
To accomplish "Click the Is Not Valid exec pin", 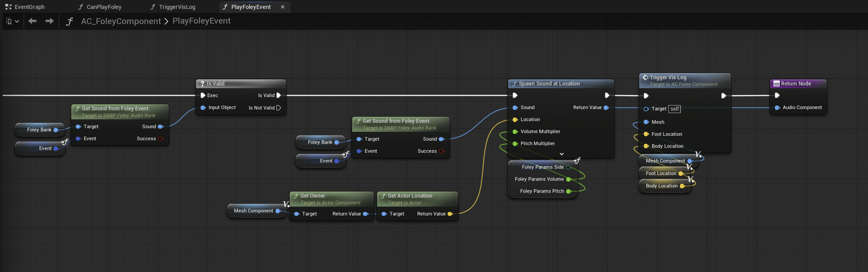I will [279, 108].
